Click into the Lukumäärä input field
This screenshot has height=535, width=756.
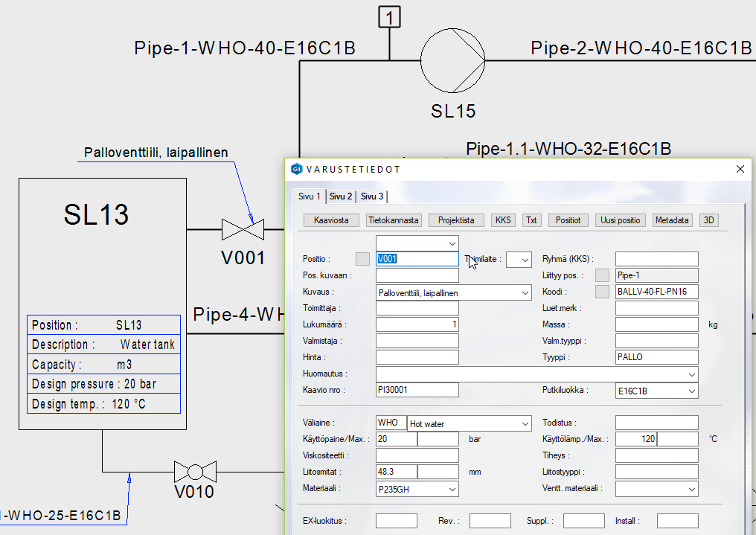[417, 324]
